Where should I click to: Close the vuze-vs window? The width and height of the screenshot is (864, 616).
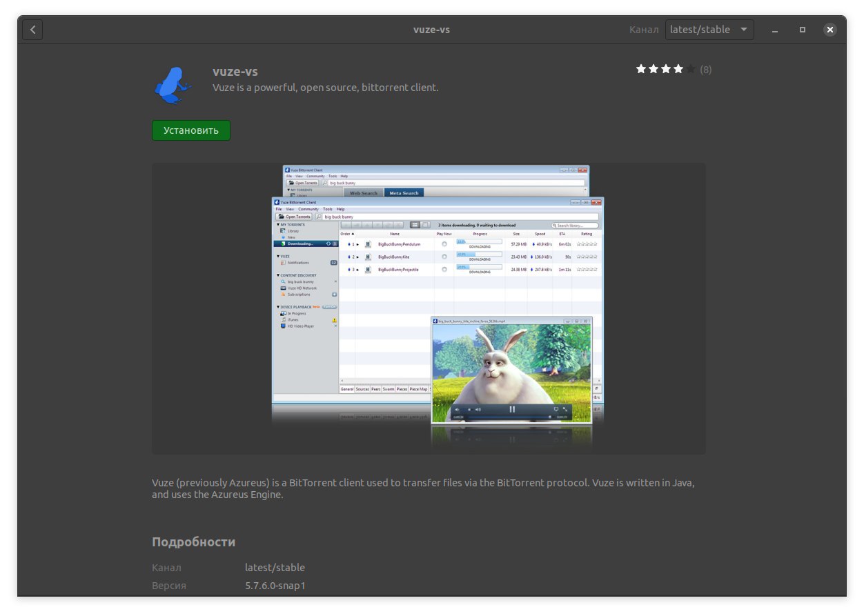click(830, 30)
